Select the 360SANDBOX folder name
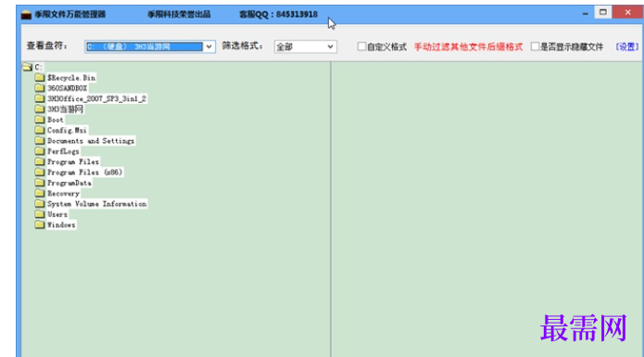 click(68, 88)
